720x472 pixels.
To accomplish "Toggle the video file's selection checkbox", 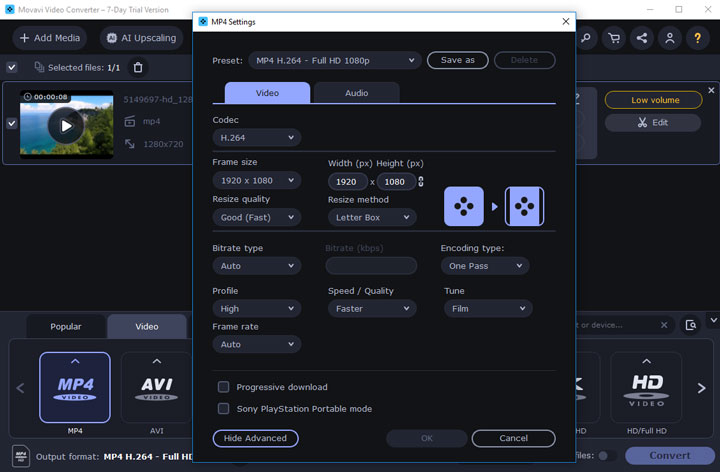I will click(x=12, y=123).
